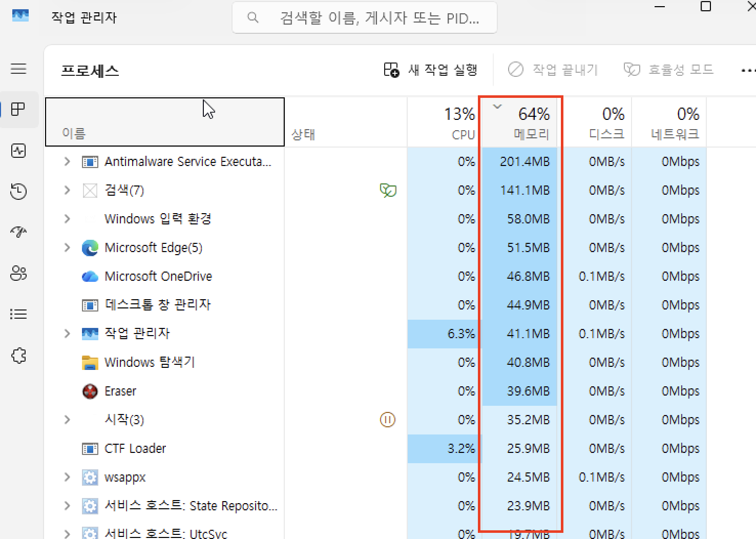Open the Performance page in sidebar
This screenshot has height=539, width=756.
pos(19,151)
